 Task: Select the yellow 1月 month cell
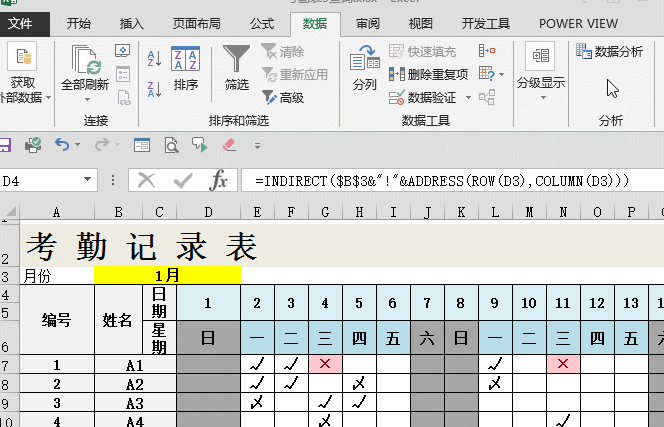[167, 275]
